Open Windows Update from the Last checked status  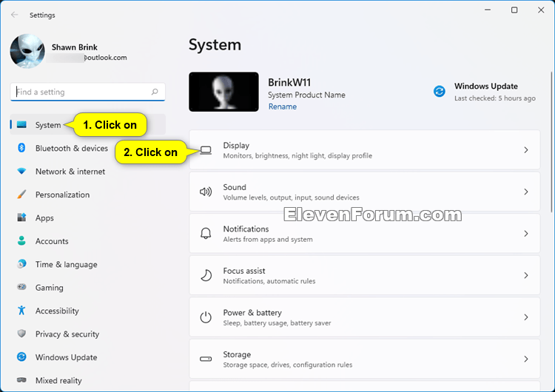coord(495,98)
